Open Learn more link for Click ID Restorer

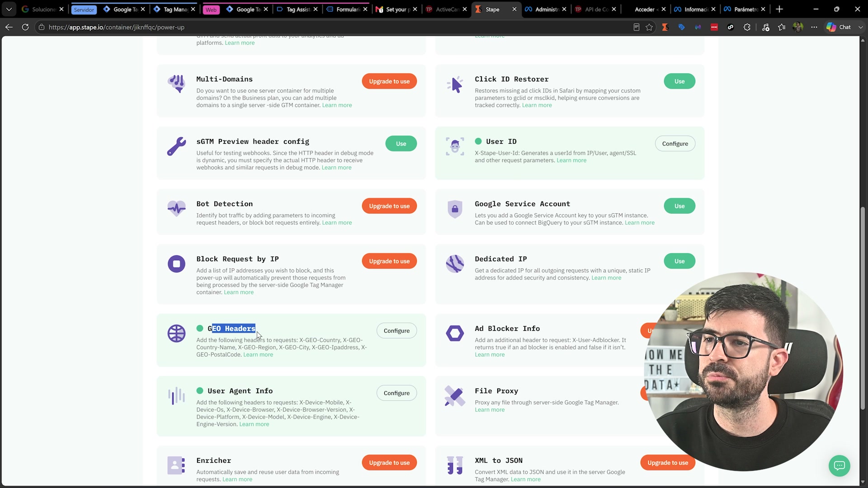tap(537, 105)
